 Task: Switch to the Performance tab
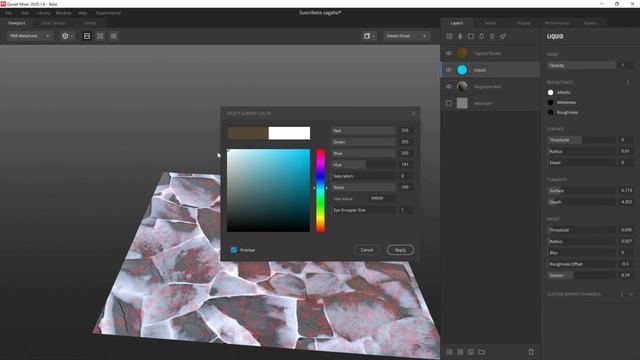coord(557,23)
